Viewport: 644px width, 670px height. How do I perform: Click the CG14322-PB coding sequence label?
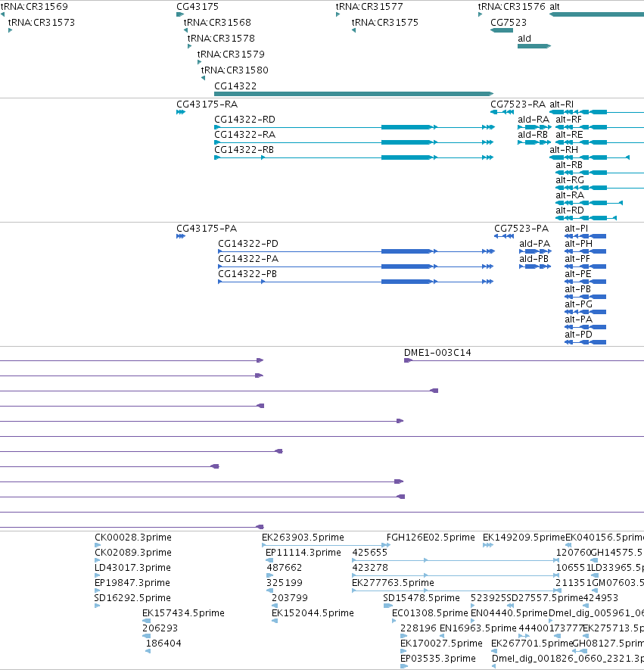click(x=247, y=274)
